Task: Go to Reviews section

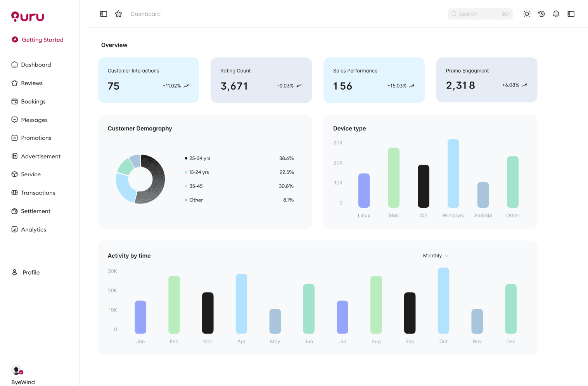Action: click(32, 83)
